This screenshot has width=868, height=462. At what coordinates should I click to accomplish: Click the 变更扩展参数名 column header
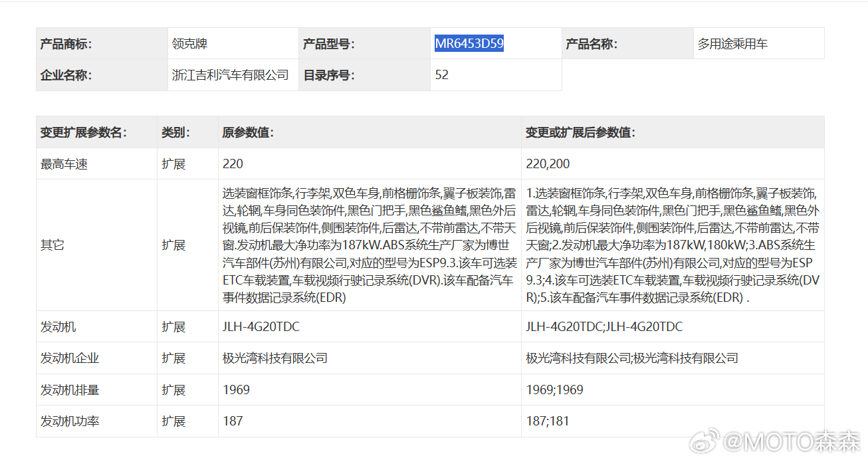pos(96,132)
